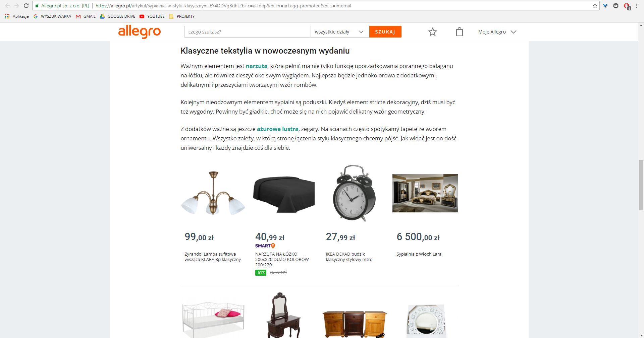Click the Allegro logo

point(140,32)
